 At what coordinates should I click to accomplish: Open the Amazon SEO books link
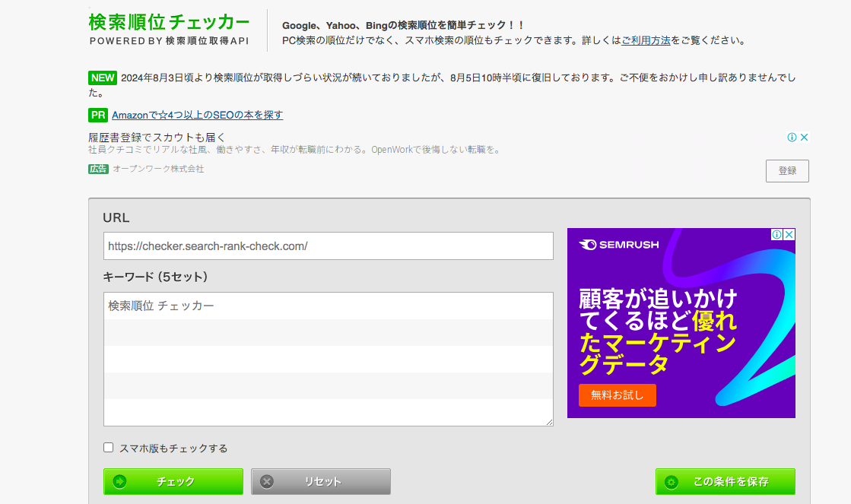(197, 115)
